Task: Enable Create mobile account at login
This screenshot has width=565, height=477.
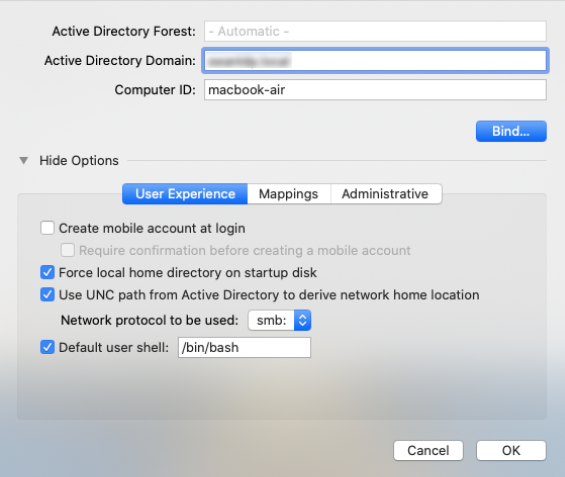Action: pyautogui.click(x=47, y=228)
